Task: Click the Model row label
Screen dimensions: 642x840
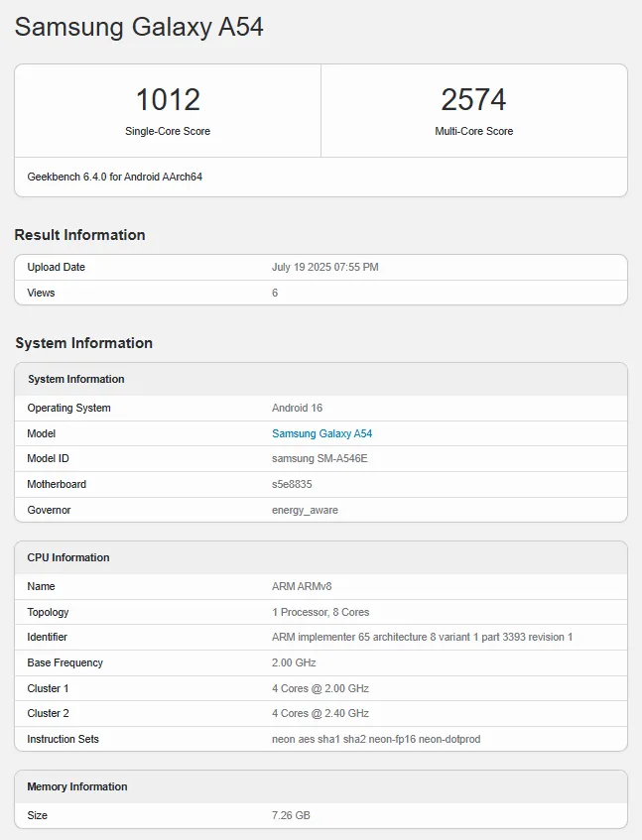Action: [42, 433]
